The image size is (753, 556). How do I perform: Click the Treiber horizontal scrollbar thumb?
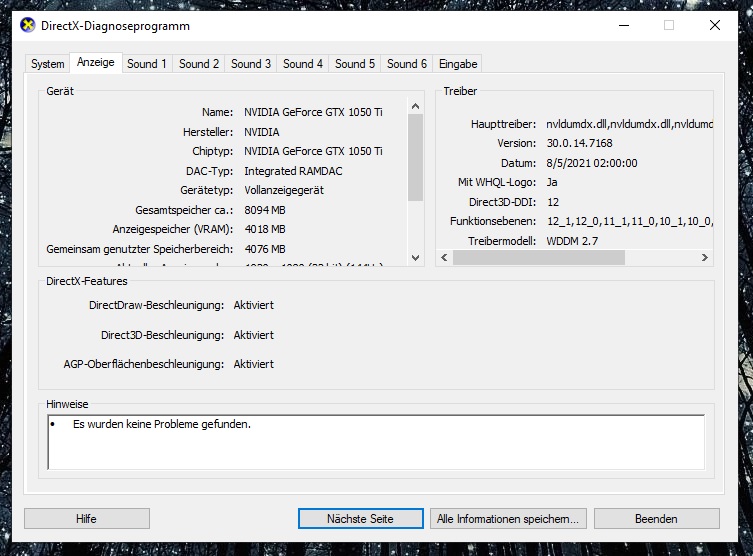(x=539, y=258)
